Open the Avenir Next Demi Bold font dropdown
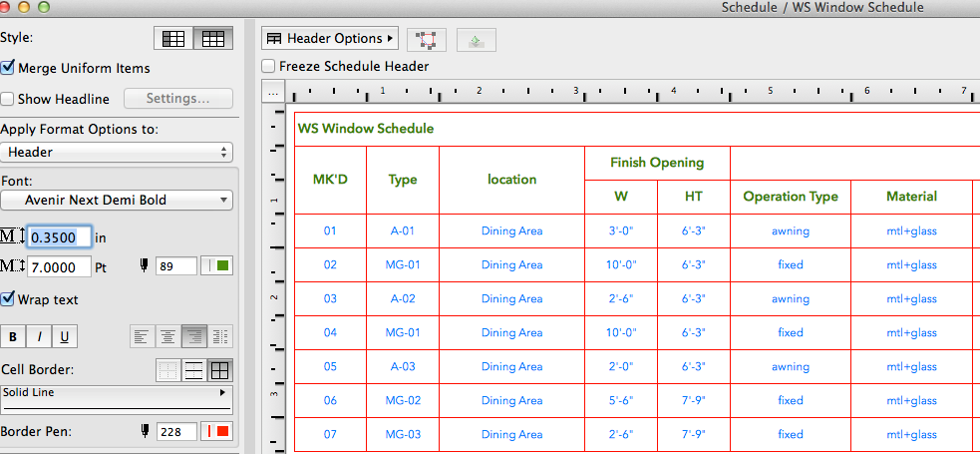The width and height of the screenshot is (980, 454). [117, 201]
